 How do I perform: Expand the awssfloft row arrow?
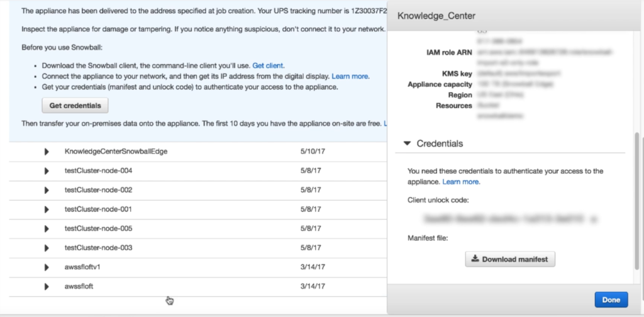[x=47, y=286]
